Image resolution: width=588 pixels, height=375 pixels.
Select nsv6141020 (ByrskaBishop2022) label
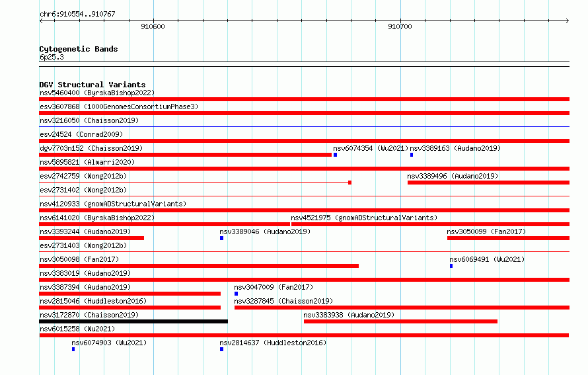(x=97, y=218)
